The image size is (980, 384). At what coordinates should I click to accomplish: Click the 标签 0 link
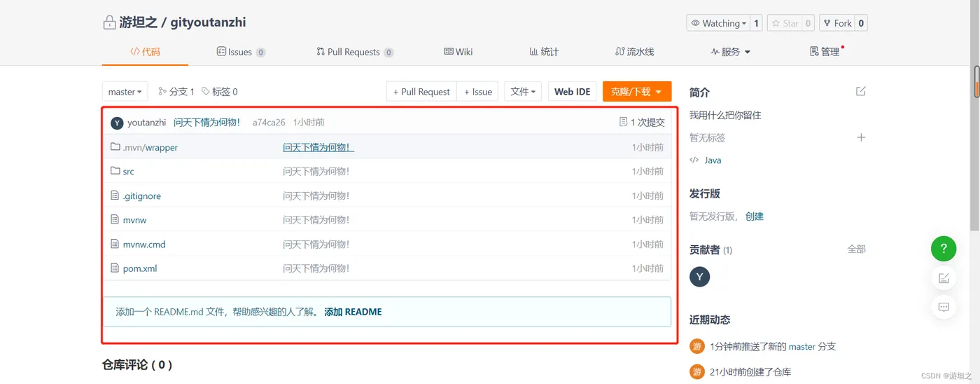click(220, 92)
